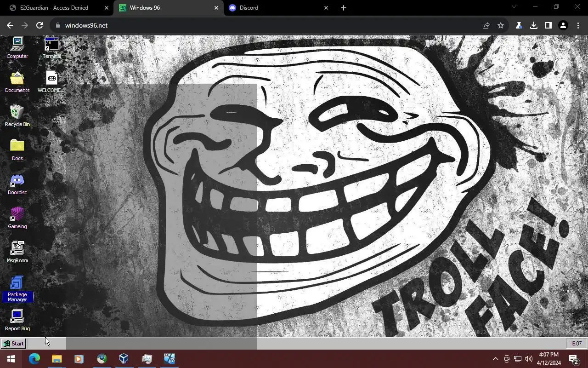Open the system monitor taskbar icon
The width and height of the screenshot is (588, 368).
pos(147,359)
